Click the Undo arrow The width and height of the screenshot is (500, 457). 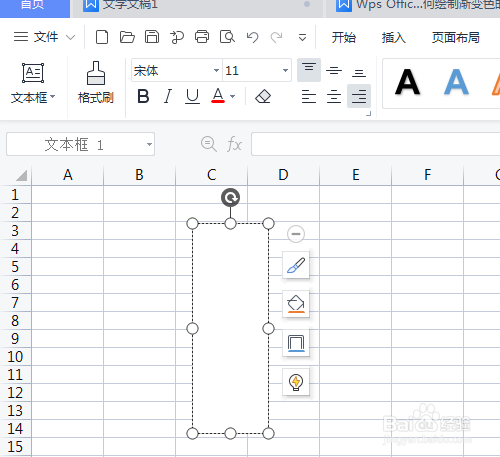tap(252, 37)
